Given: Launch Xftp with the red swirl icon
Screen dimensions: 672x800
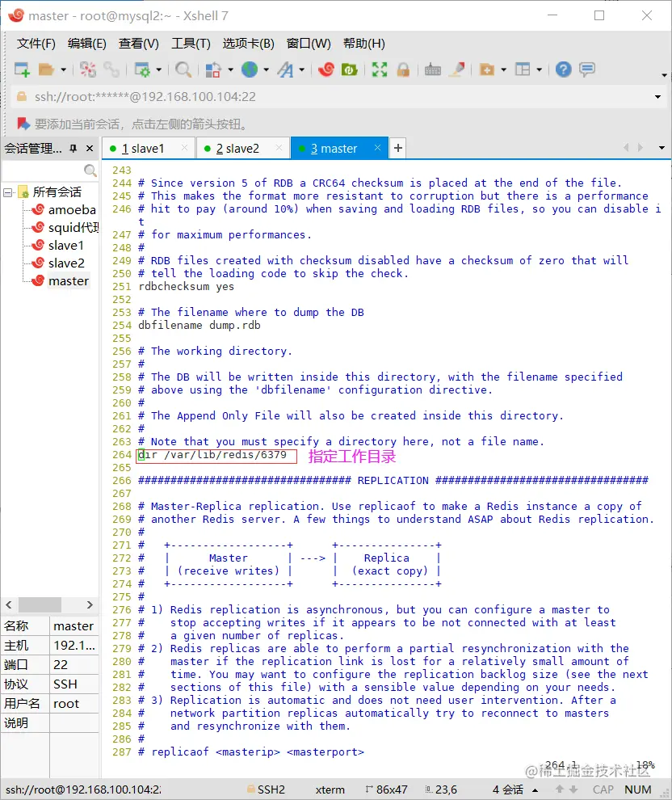Looking at the screenshot, I should pos(325,69).
